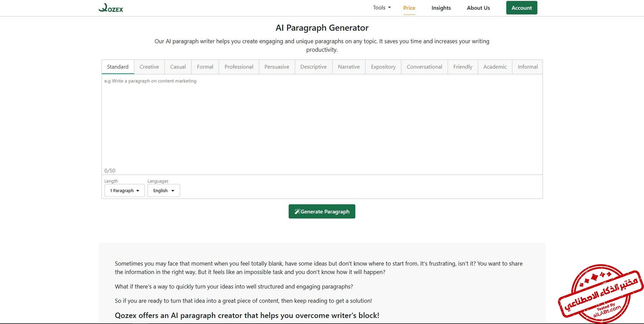Open the Languages dropdown set to English
The height and width of the screenshot is (324, 644).
[x=163, y=191]
